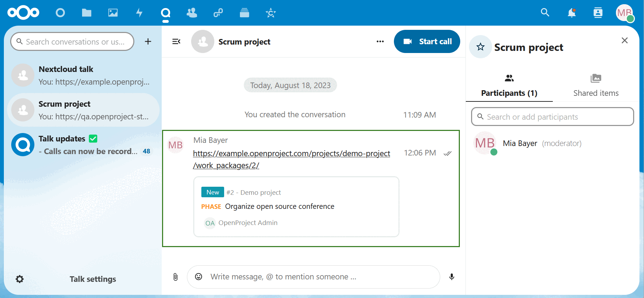Screen dimensions: 644x298
Task: Collapse the conversation list sidebar
Action: coord(176,41)
